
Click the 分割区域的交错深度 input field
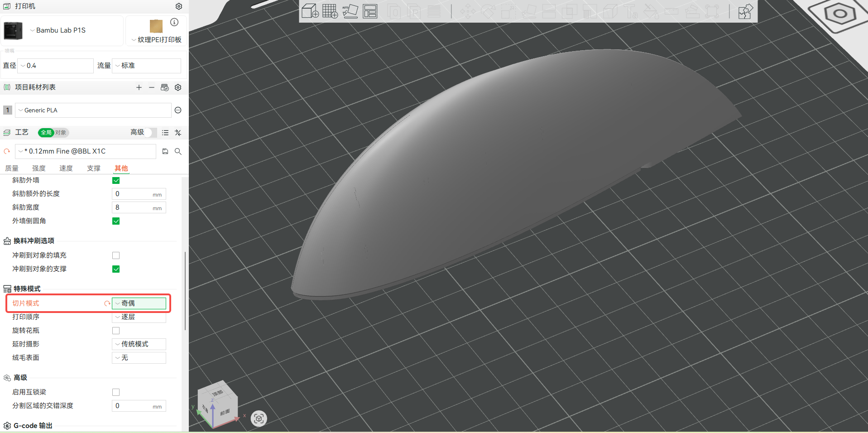click(139, 406)
